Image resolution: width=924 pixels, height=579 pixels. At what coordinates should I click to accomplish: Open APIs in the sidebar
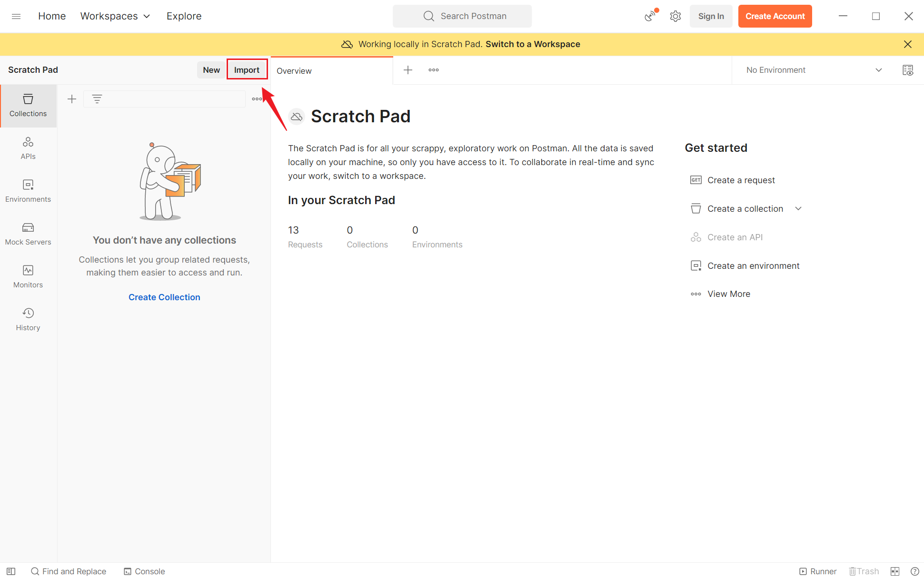click(28, 148)
